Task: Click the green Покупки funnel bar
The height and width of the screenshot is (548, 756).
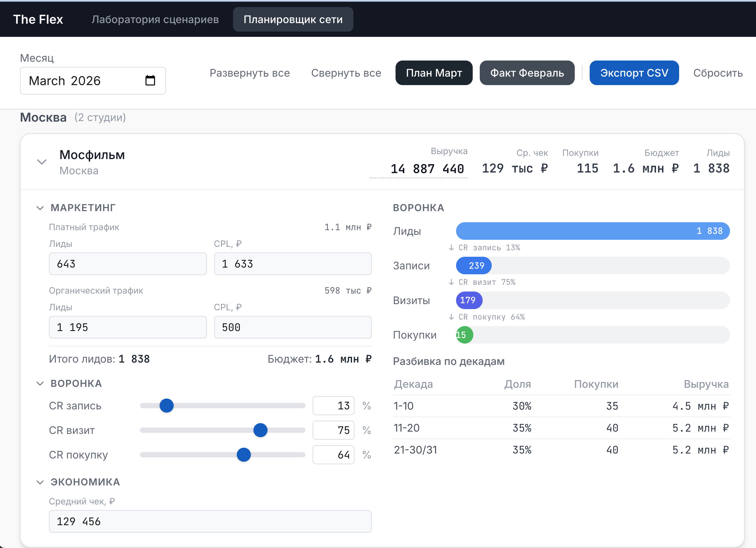Action: point(464,335)
